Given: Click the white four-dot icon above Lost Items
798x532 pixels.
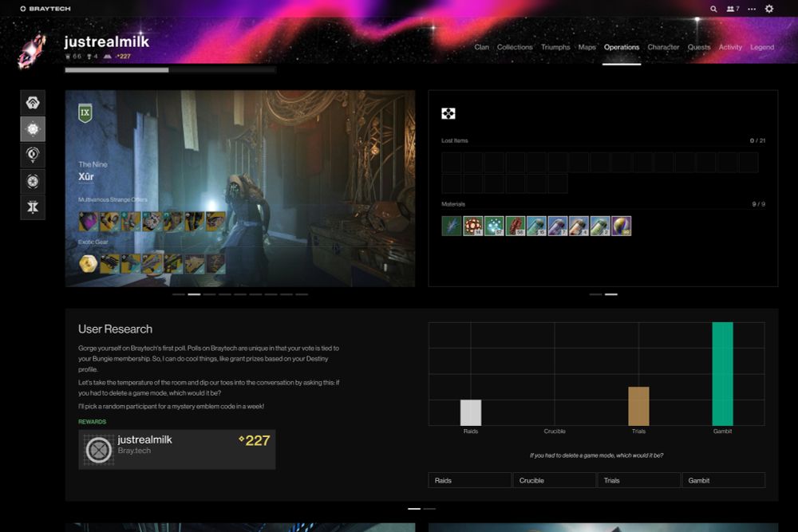Looking at the screenshot, I should (448, 113).
